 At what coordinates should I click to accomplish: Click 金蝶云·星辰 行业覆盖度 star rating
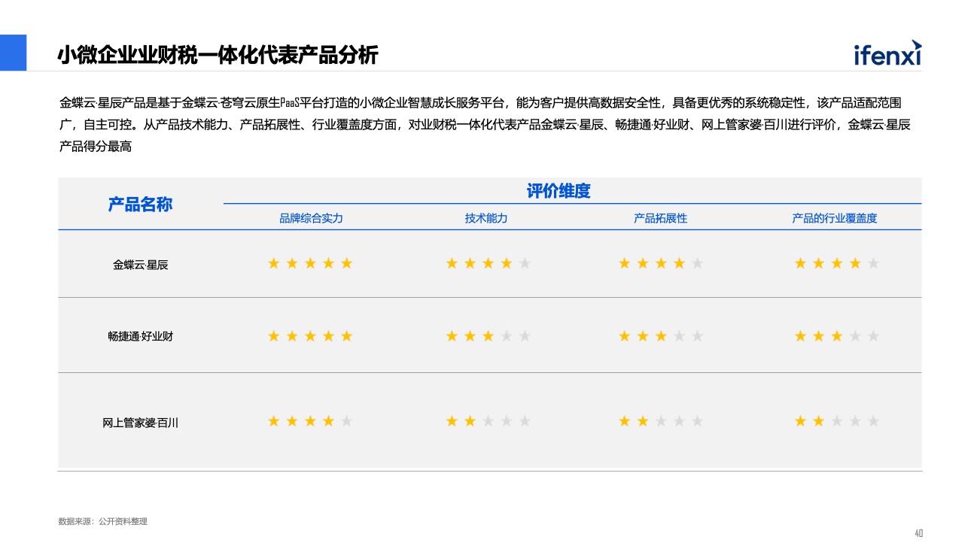point(837,263)
